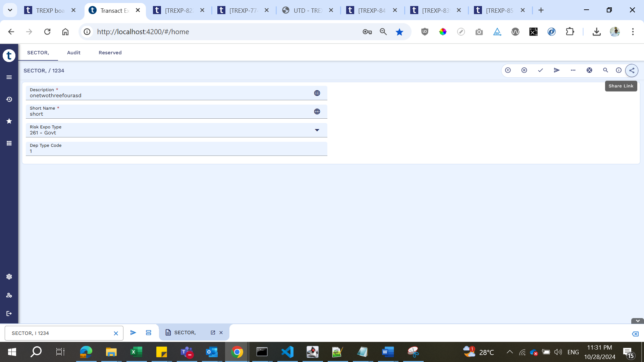This screenshot has width=644, height=362.
Task: Open the SECTOR, tab in a new window
Action: (x=213, y=333)
